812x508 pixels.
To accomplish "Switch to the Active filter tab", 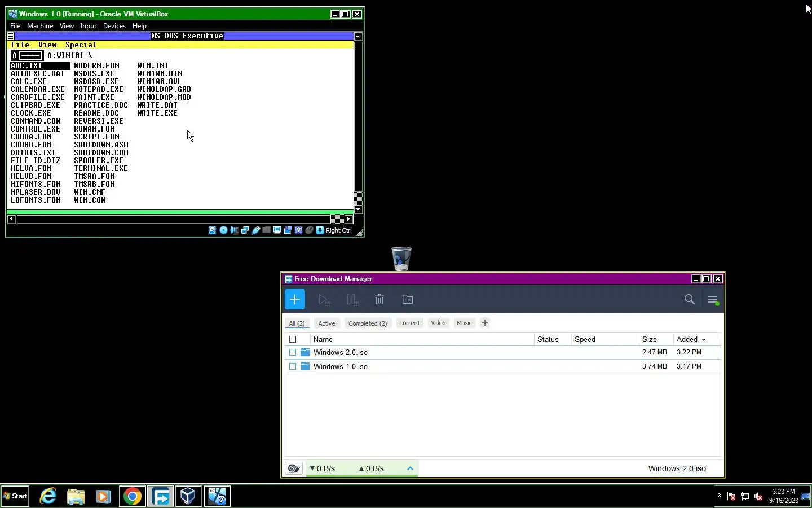I will click(326, 323).
